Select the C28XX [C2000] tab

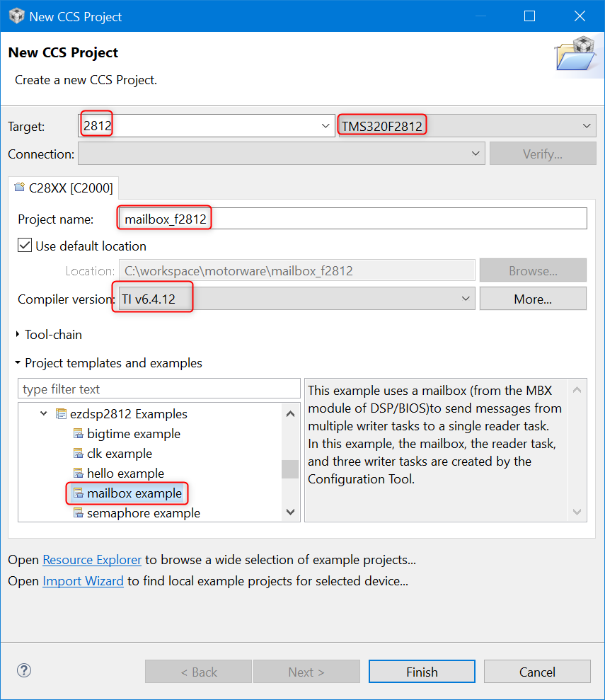pyautogui.click(x=63, y=188)
